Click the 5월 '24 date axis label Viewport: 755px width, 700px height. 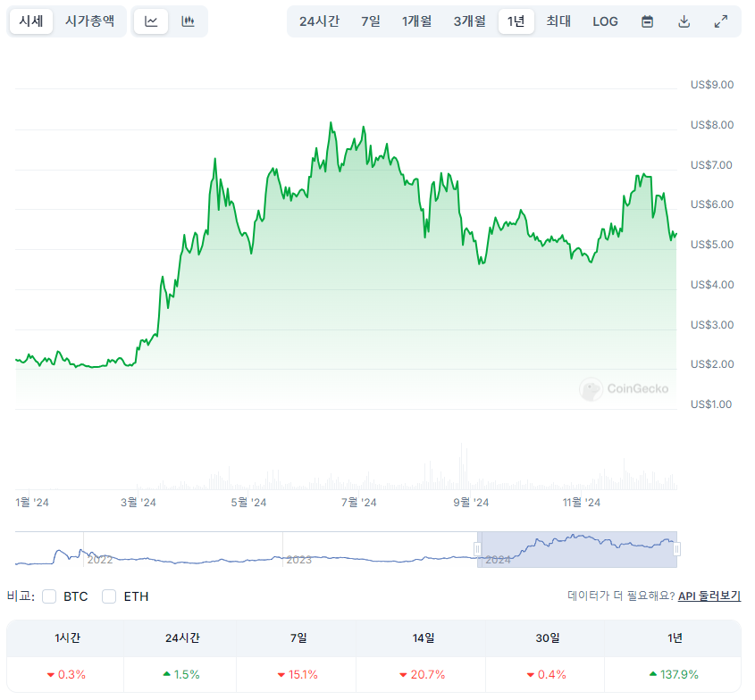(x=248, y=503)
